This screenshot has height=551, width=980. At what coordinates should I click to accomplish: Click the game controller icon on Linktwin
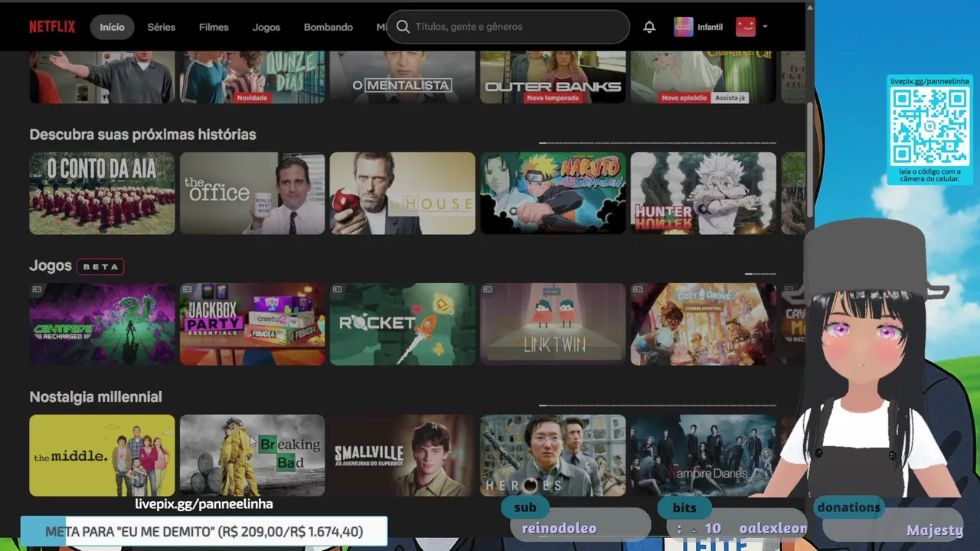click(488, 289)
